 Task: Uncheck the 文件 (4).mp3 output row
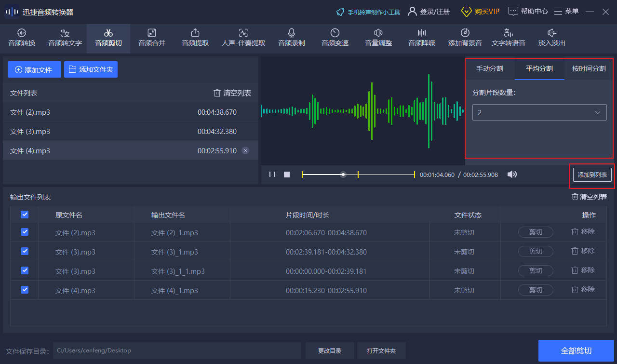[24, 290]
